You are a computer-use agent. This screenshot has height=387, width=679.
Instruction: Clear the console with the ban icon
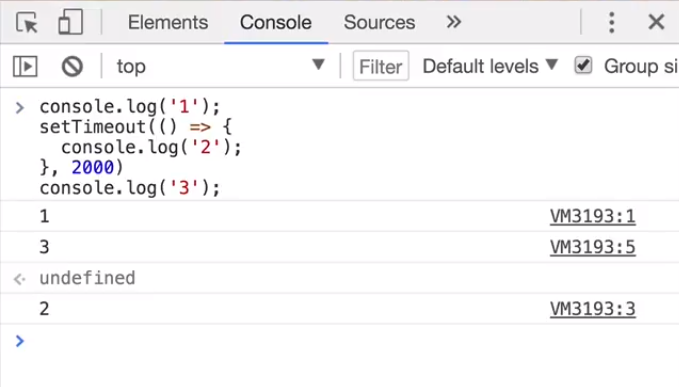pyautogui.click(x=72, y=66)
